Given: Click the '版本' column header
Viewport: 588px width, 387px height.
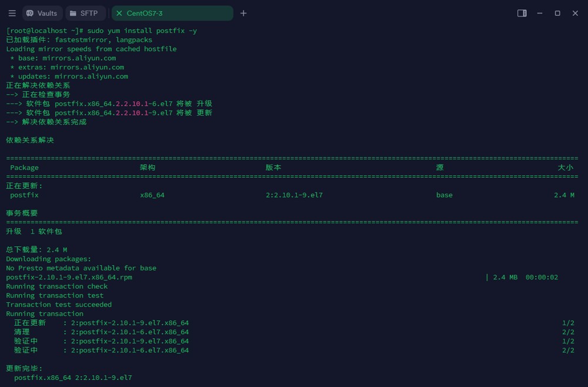Looking at the screenshot, I should [x=273, y=168].
